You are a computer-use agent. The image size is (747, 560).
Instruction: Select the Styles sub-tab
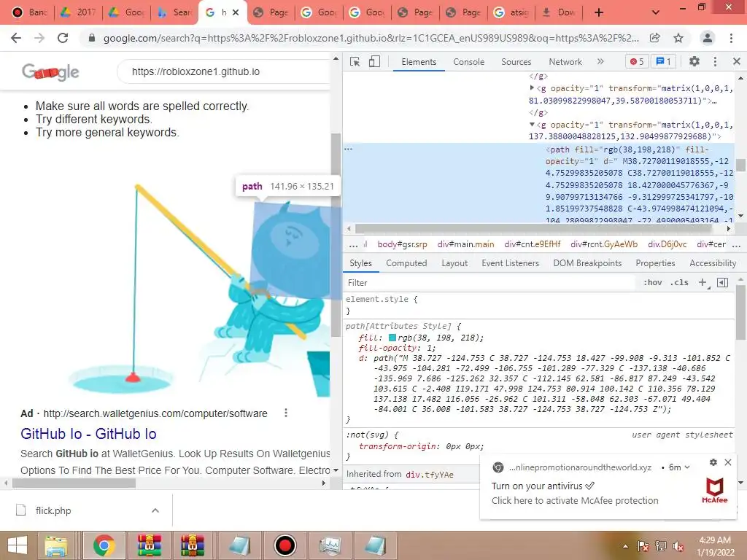360,263
